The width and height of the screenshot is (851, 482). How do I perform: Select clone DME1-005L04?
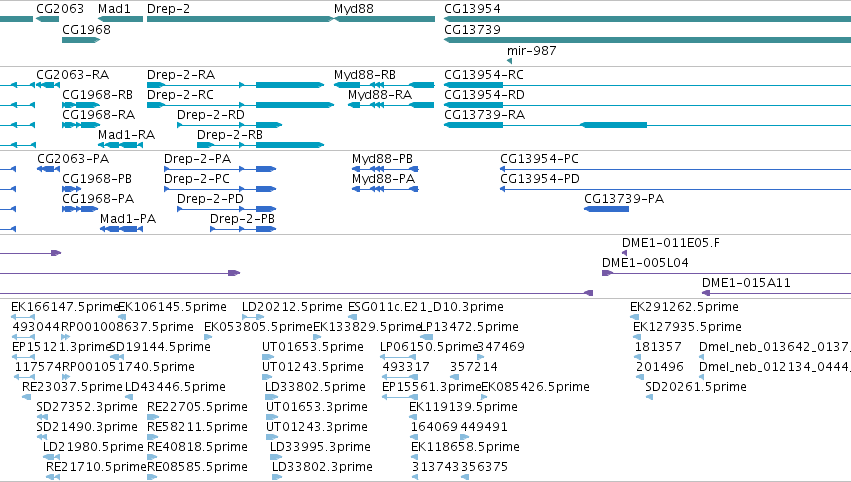click(x=645, y=263)
